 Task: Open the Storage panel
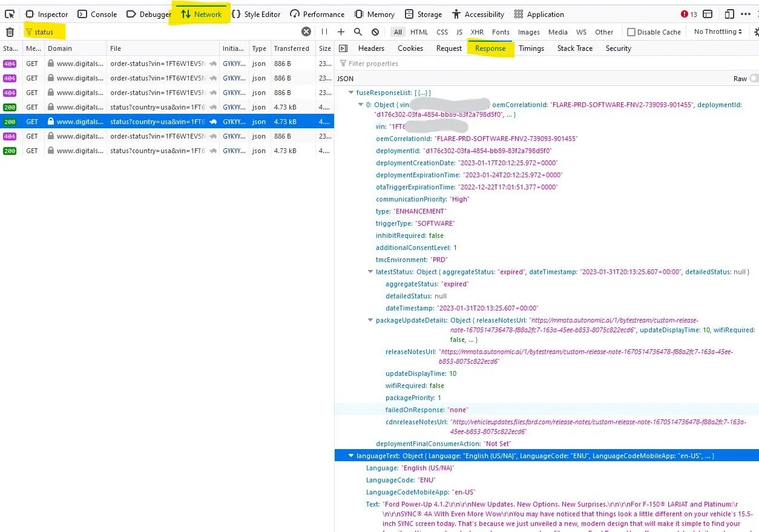tap(424, 14)
